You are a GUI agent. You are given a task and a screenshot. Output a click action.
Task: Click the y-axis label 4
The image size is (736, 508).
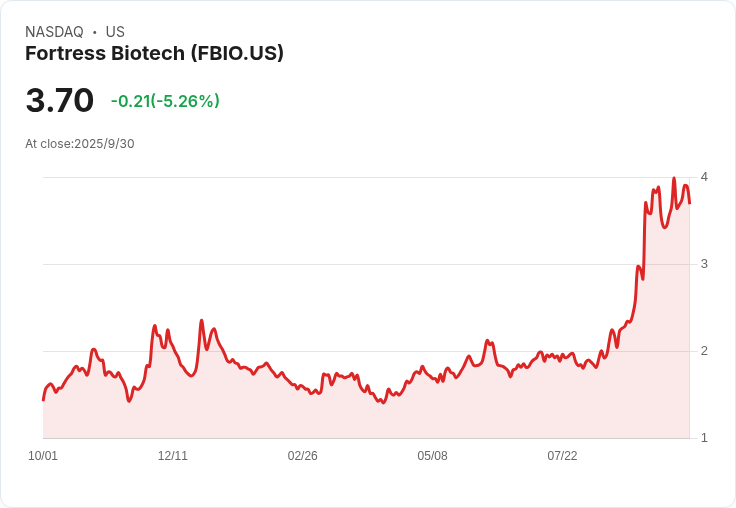coord(705,177)
